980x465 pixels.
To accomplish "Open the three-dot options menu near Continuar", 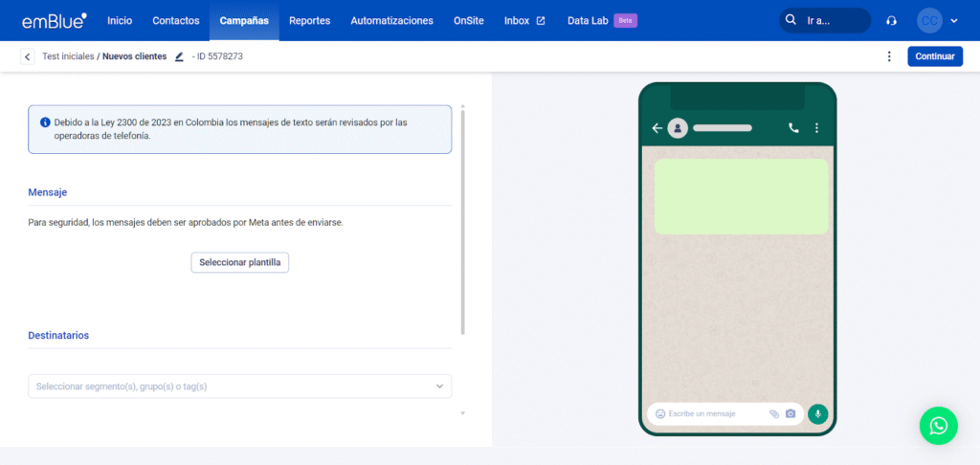I will pos(889,56).
